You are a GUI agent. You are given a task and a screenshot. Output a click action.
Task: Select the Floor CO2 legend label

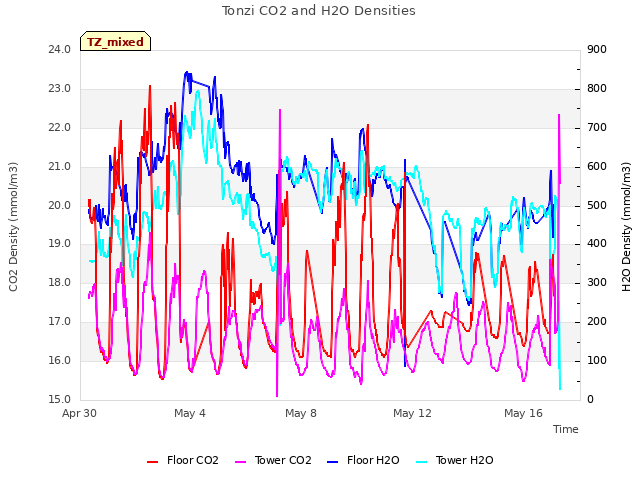[x=193, y=460]
